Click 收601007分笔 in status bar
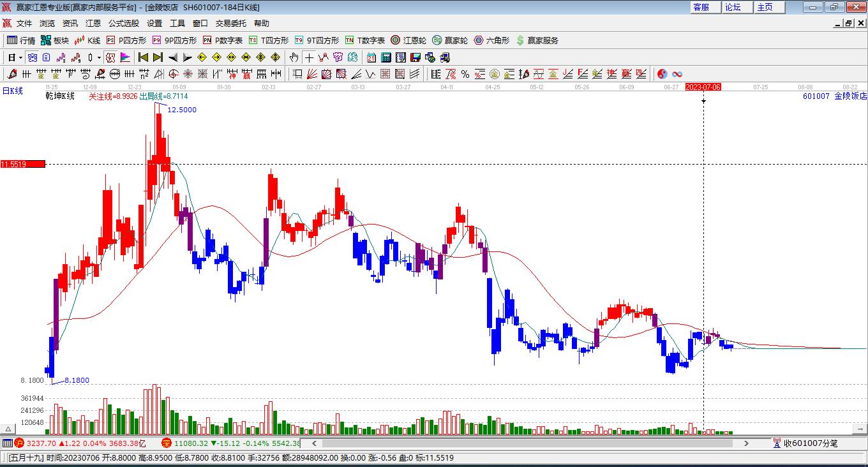868x467 pixels. click(x=805, y=443)
